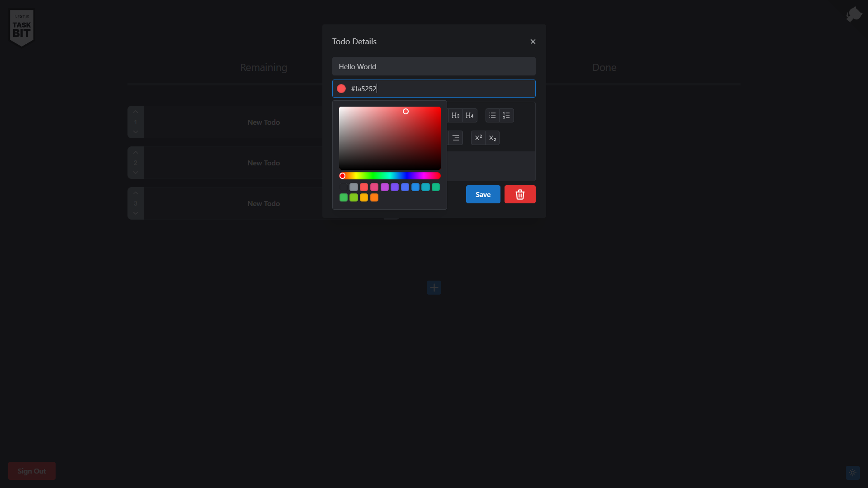Click the H3 heading formatting icon
This screenshot has height=488, width=868.
click(455, 115)
